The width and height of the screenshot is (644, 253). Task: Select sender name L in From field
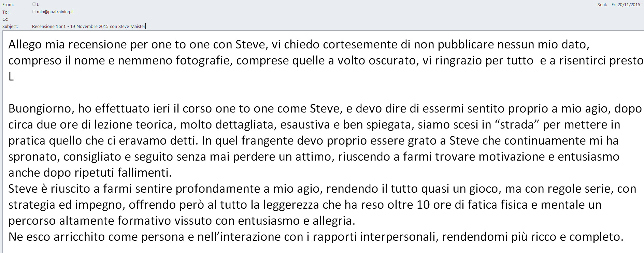[x=38, y=4]
